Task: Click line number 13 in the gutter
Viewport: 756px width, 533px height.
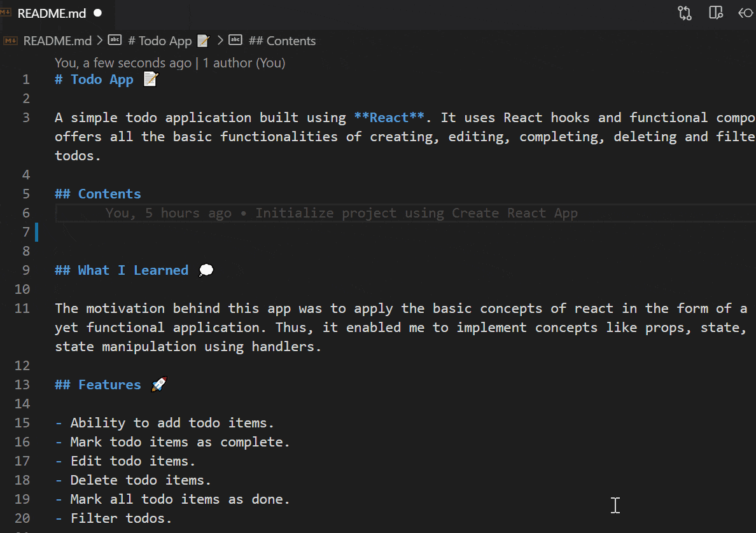Action: coord(22,385)
